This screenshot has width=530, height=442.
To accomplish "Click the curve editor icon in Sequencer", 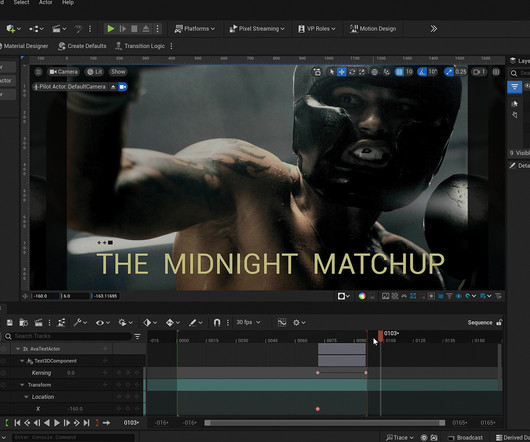I will point(282,323).
